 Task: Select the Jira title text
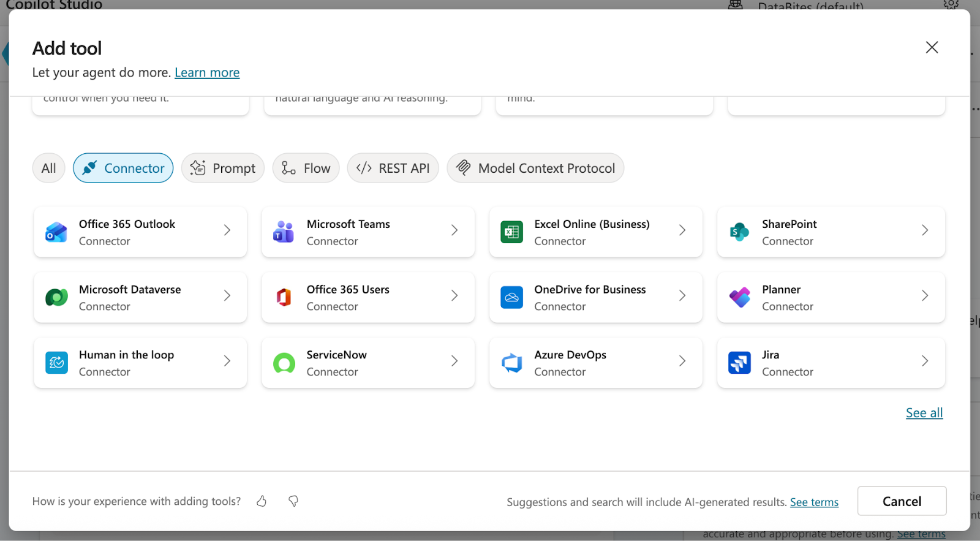point(771,355)
